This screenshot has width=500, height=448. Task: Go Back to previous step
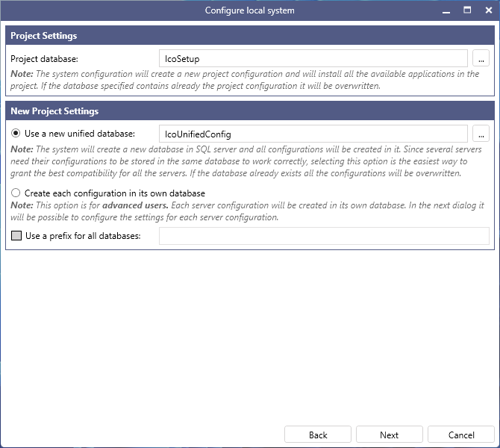pyautogui.click(x=318, y=435)
